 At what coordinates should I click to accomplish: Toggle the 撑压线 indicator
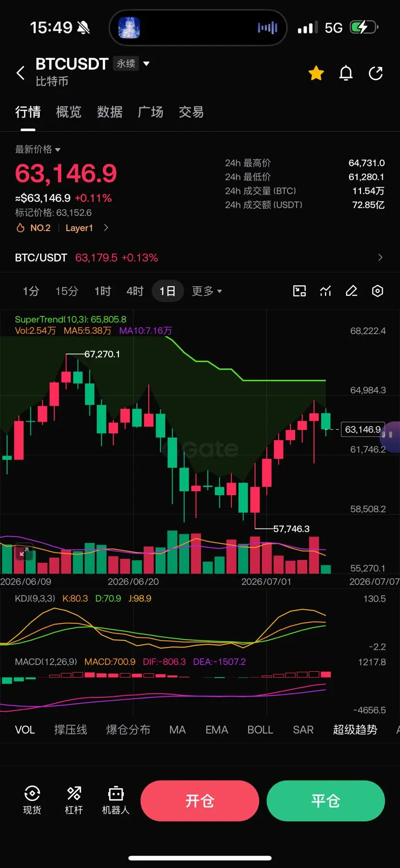click(71, 730)
